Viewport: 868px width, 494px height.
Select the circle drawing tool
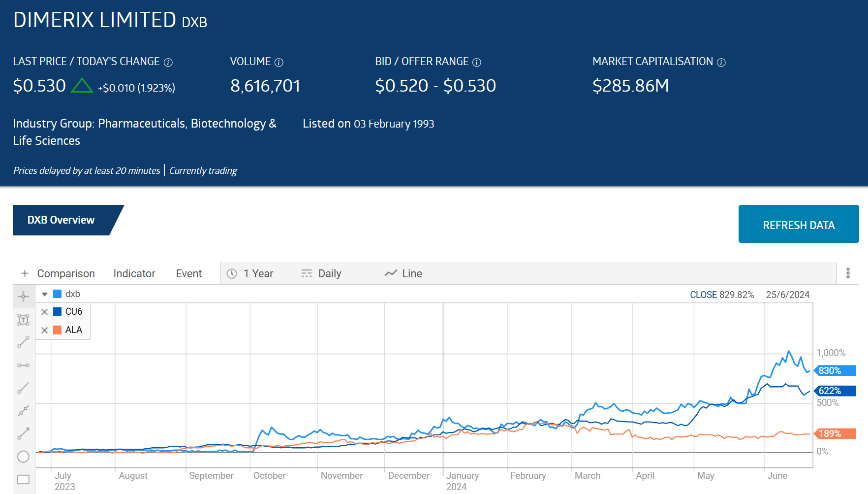(23, 457)
